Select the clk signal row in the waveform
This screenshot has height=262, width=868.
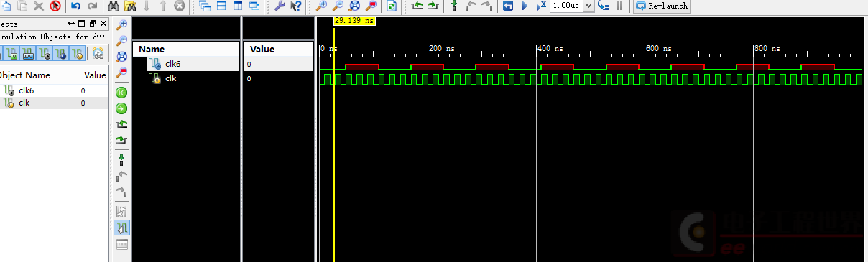[x=223, y=78]
